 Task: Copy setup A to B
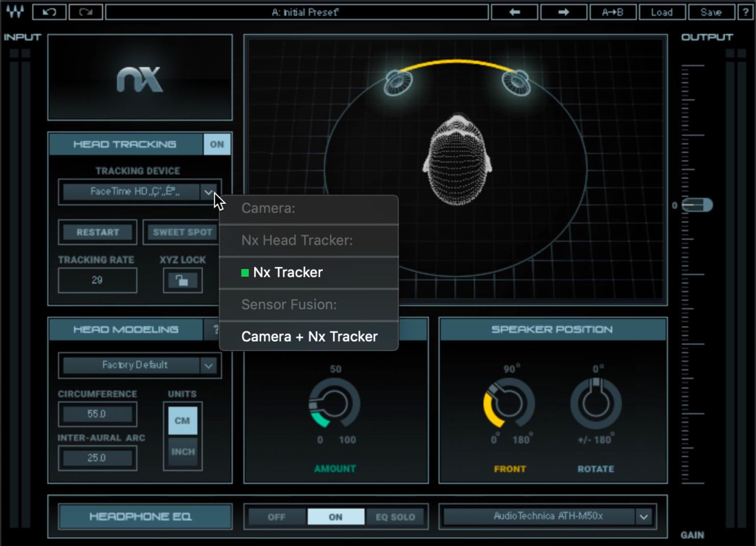pyautogui.click(x=612, y=12)
